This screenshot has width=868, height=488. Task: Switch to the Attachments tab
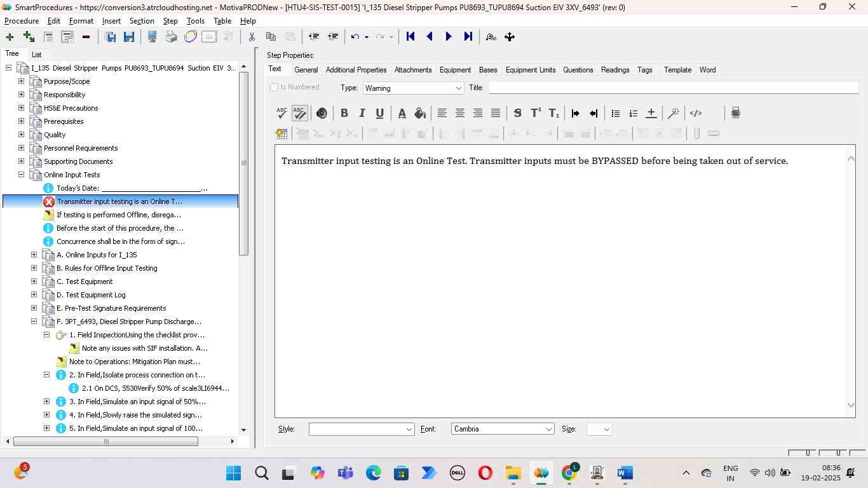click(x=413, y=70)
